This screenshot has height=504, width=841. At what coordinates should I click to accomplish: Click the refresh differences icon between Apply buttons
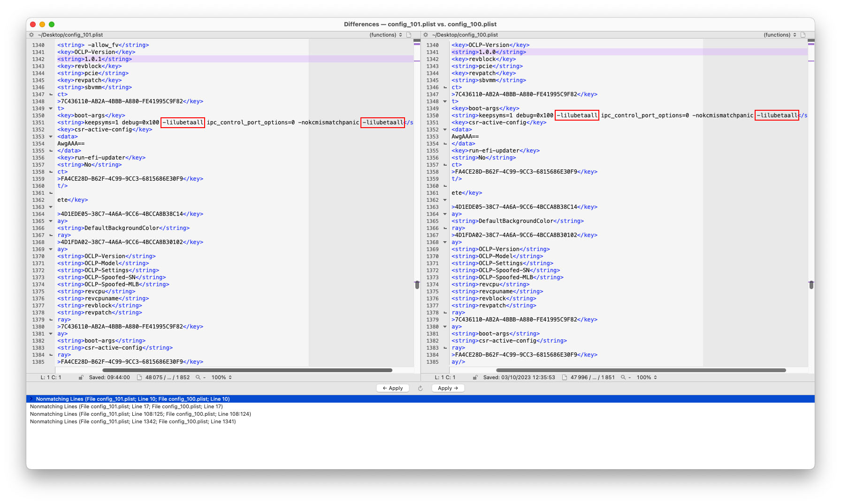420,388
